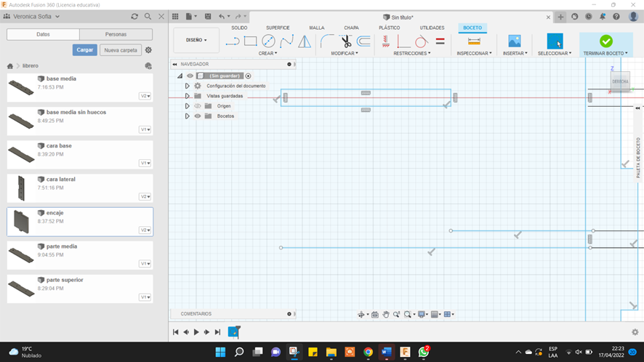Click the Orbit navigation icon

point(361,314)
